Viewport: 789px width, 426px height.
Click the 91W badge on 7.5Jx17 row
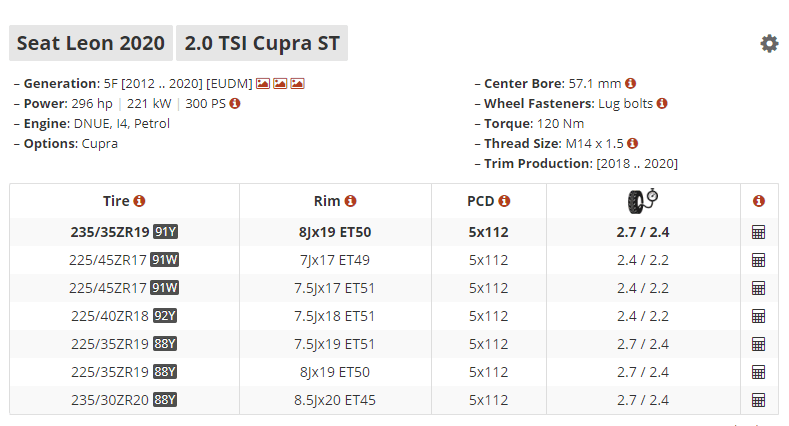165,288
